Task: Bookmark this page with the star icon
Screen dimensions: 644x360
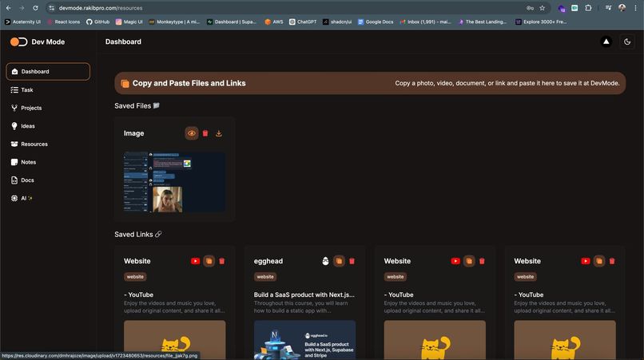Action: tap(543, 8)
